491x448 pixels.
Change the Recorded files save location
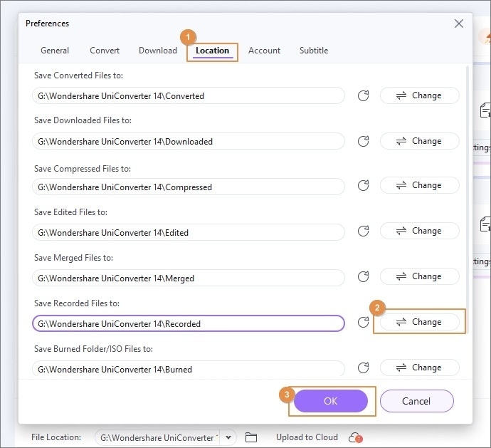pos(419,322)
